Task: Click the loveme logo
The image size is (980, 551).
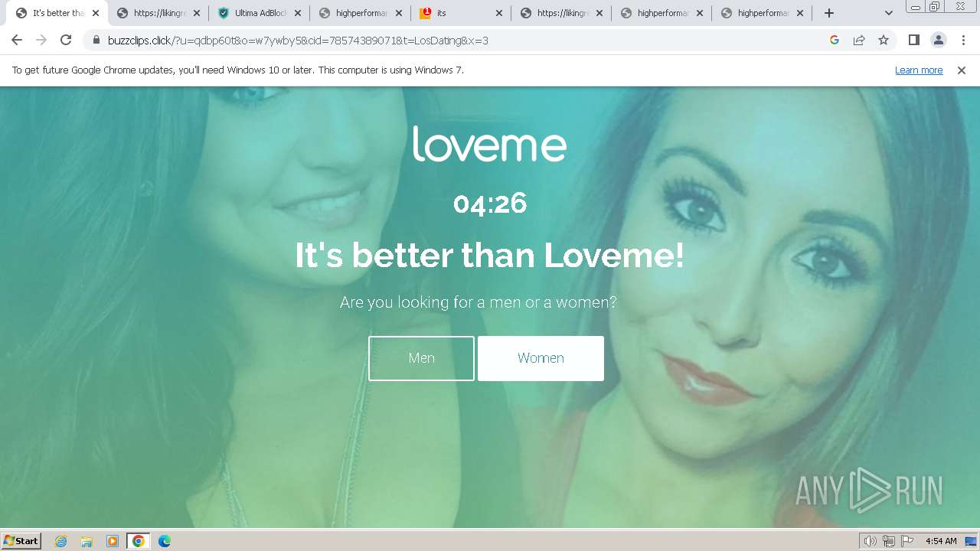Action: point(489,144)
